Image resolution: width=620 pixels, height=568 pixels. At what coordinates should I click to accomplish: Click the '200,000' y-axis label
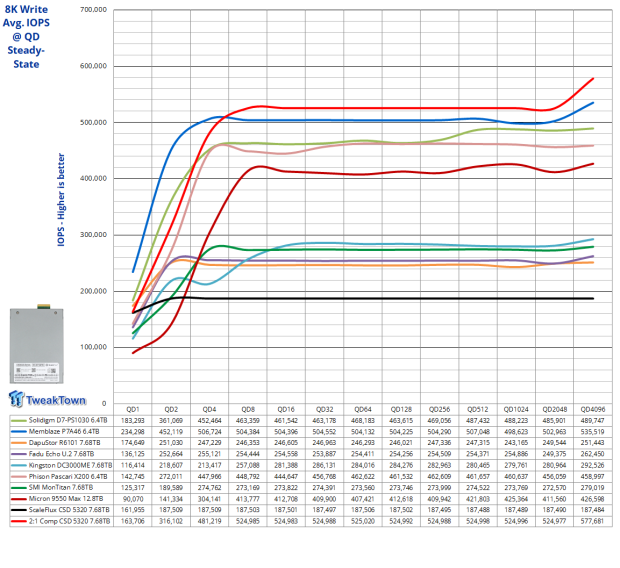[93, 291]
